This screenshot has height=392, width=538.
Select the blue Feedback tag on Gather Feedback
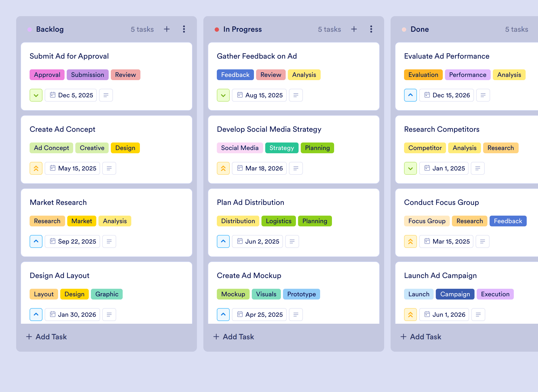[235, 75]
